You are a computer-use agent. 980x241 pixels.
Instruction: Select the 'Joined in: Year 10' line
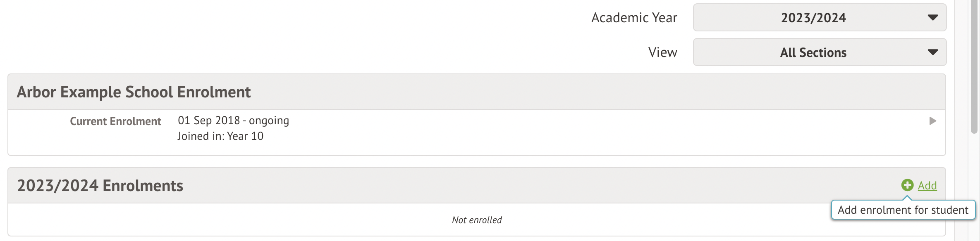[220, 136]
